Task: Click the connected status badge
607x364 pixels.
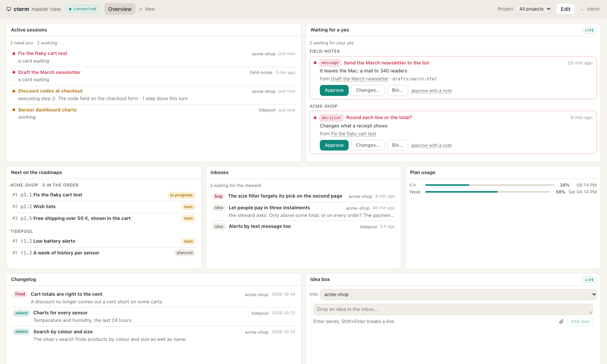Action: 83,9
